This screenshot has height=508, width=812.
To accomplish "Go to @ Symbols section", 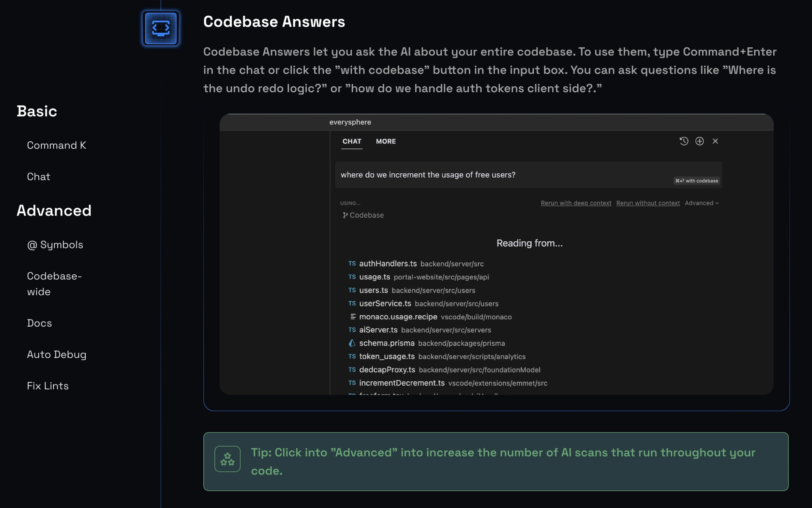I will (55, 245).
